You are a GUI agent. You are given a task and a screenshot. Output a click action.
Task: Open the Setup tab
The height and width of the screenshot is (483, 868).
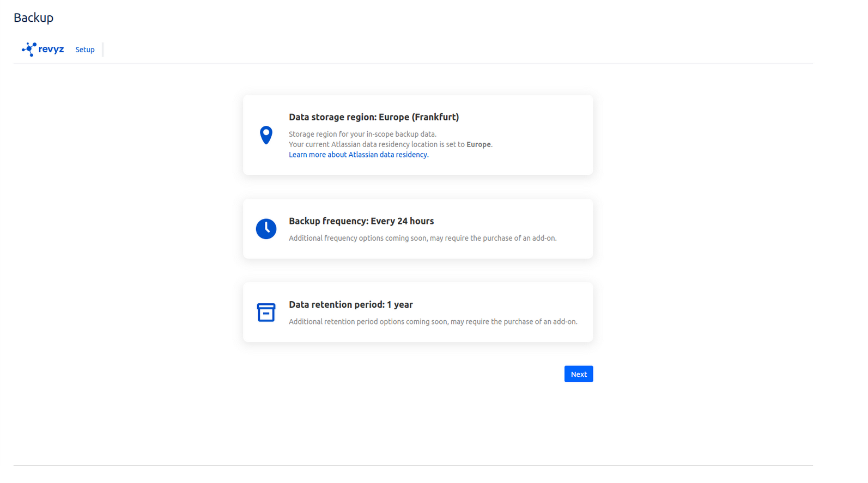click(85, 50)
